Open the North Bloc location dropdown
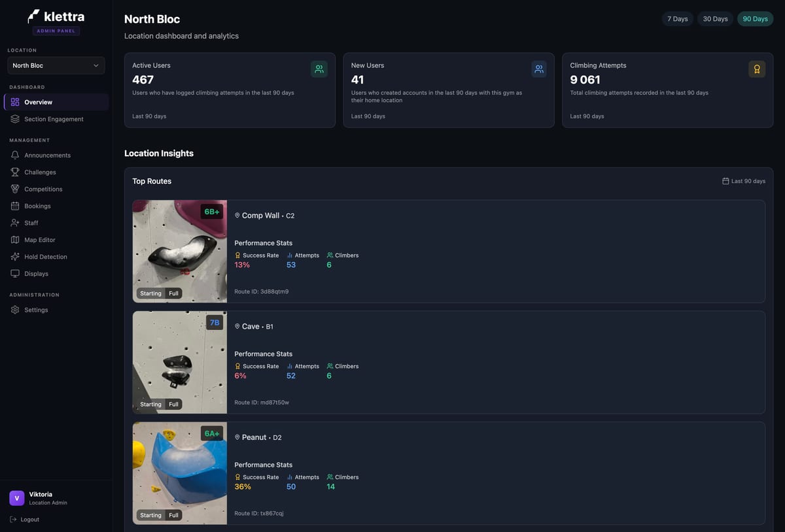 point(56,65)
